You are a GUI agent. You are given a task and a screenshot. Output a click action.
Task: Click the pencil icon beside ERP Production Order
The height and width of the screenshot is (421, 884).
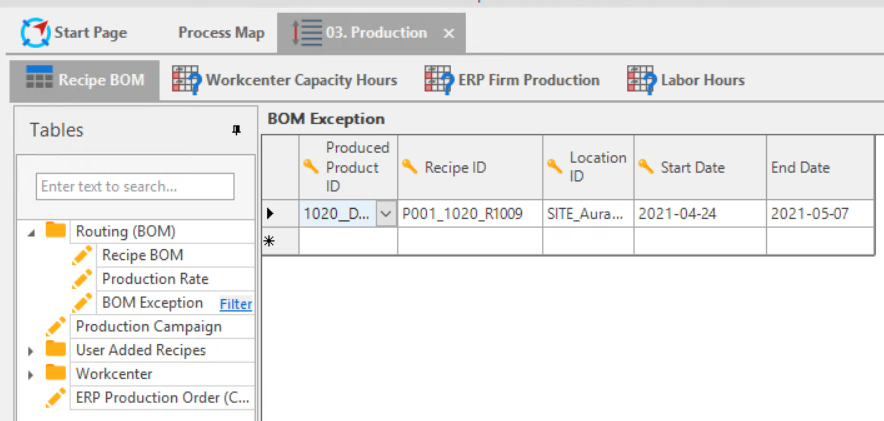[x=56, y=397]
